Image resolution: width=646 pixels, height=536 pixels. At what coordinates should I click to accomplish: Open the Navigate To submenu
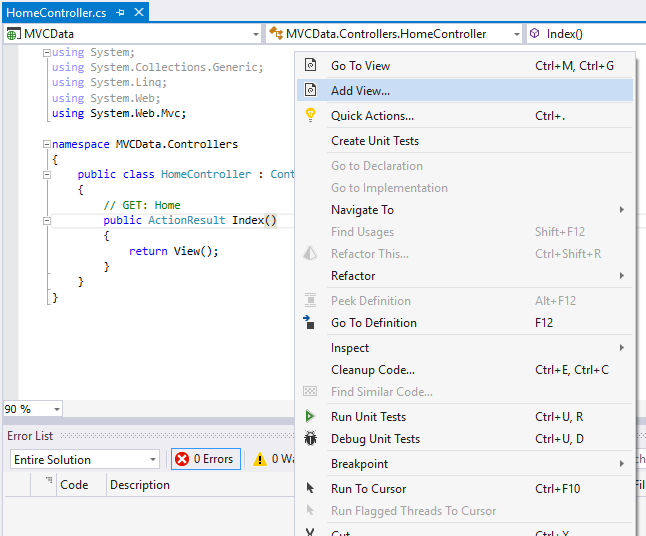point(362,210)
